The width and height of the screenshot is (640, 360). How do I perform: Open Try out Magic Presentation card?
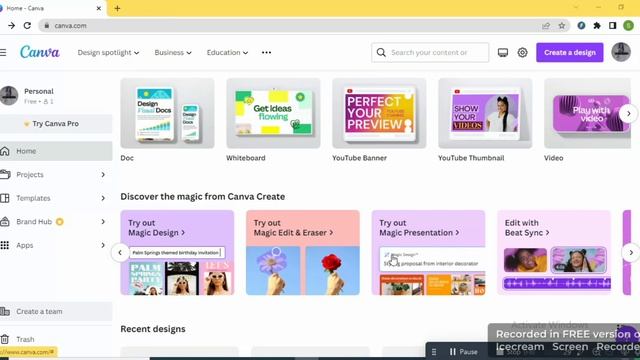(428, 252)
